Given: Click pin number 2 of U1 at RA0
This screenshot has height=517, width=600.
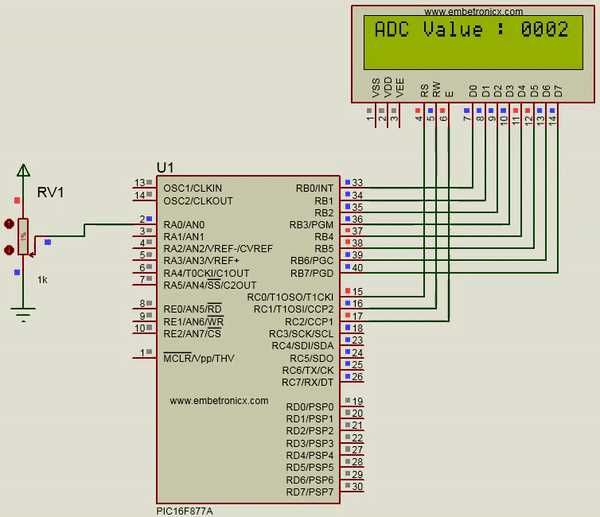Looking at the screenshot, I should (x=142, y=219).
